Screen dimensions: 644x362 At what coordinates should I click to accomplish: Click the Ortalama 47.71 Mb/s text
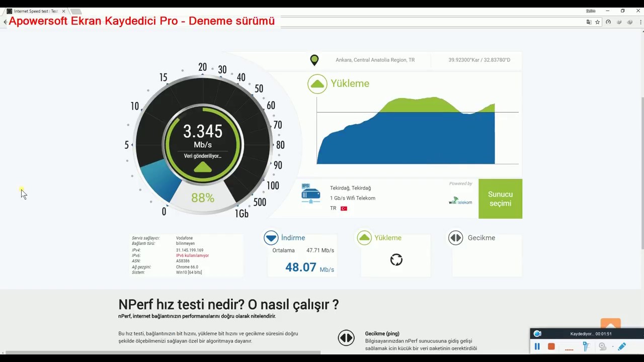point(303,250)
